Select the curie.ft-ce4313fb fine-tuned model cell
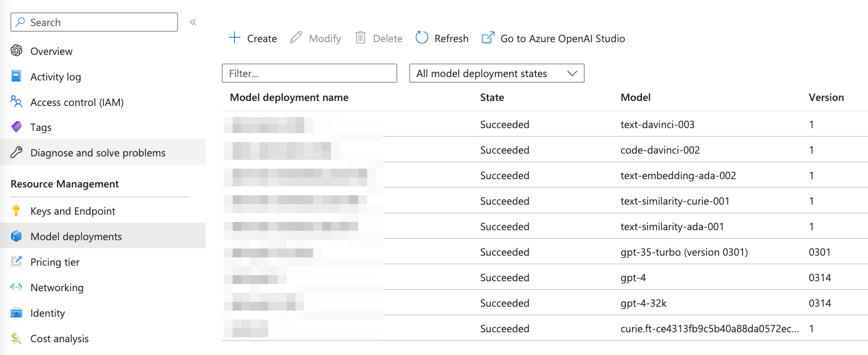The height and width of the screenshot is (355, 868). click(710, 328)
